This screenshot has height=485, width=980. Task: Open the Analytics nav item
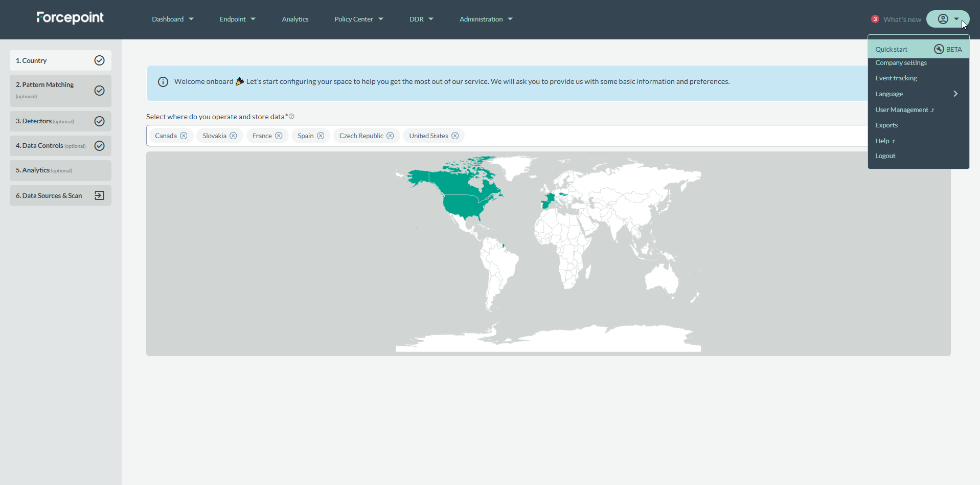295,19
